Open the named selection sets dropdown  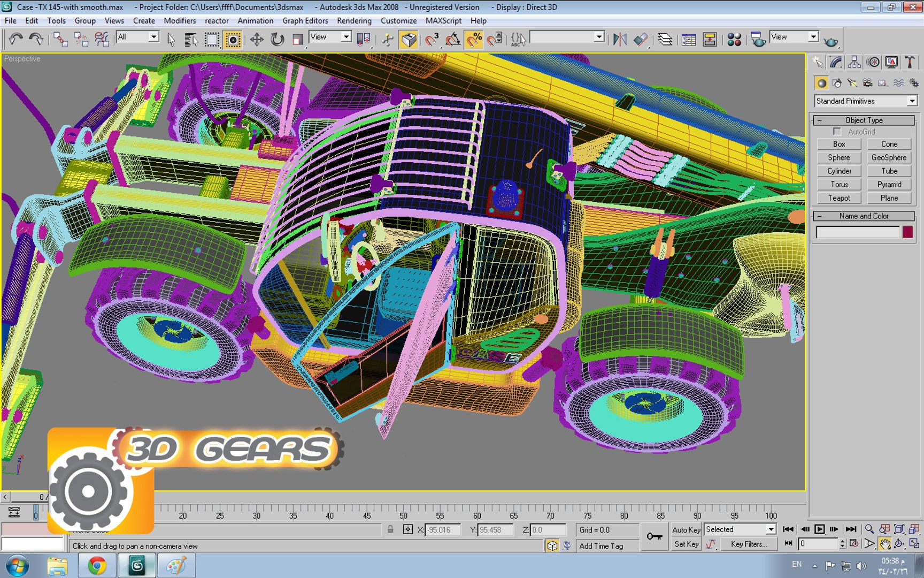[x=567, y=37]
